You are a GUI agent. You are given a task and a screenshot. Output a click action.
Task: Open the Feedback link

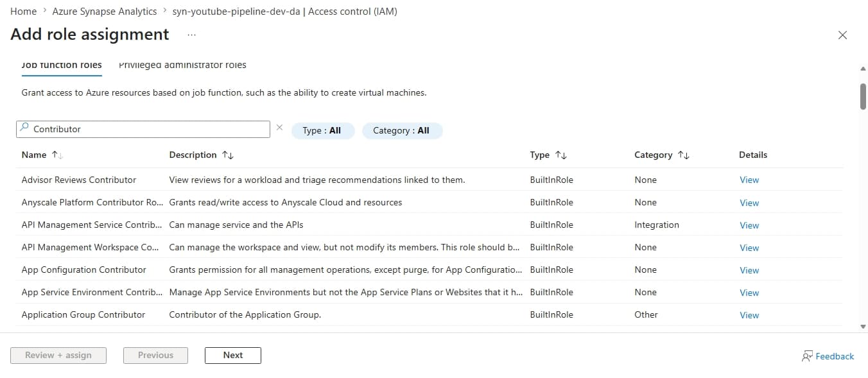click(835, 356)
